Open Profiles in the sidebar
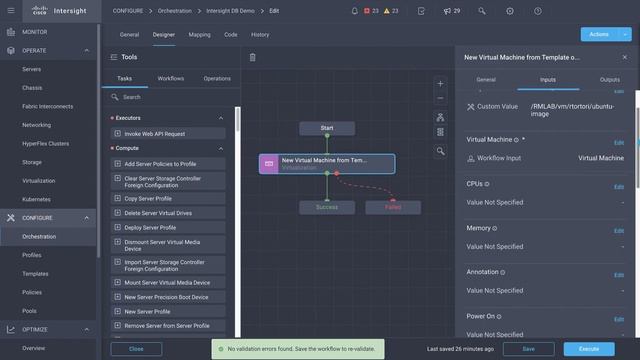Image resolution: width=640 pixels, height=360 pixels. tap(32, 255)
